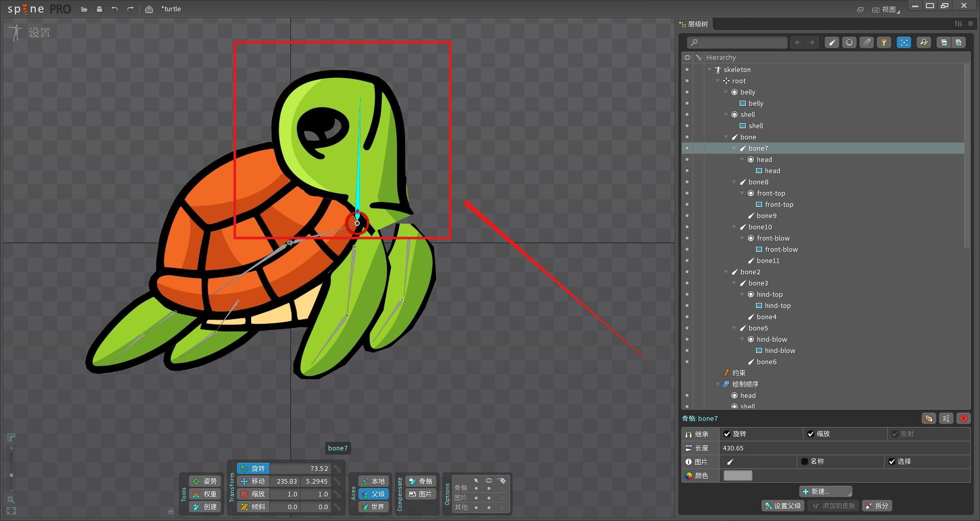The width and height of the screenshot is (980, 521).
Task: Collapse the skeleton tree node
Action: pos(709,69)
